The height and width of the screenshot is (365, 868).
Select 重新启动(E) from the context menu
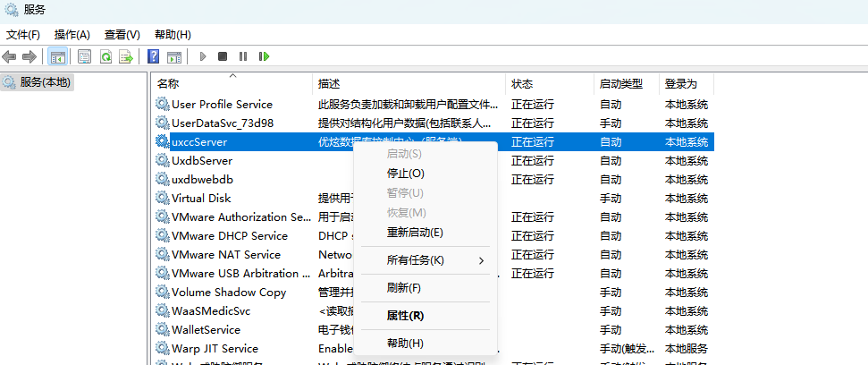coord(415,232)
